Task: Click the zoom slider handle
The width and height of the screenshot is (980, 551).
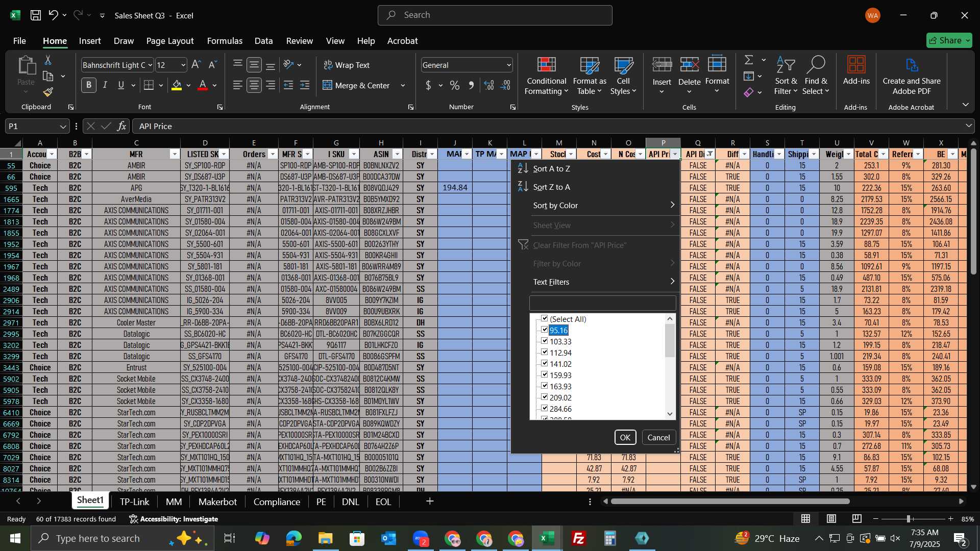Action: point(909,519)
